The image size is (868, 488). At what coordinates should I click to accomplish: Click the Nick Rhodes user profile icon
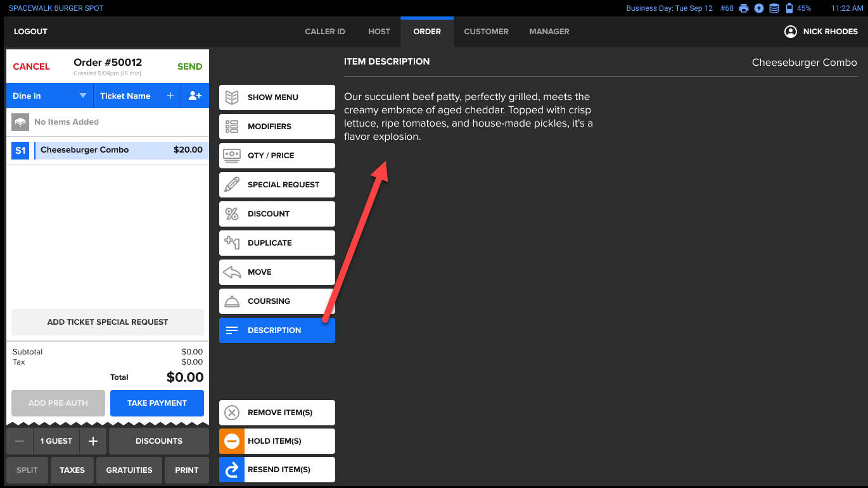point(790,32)
